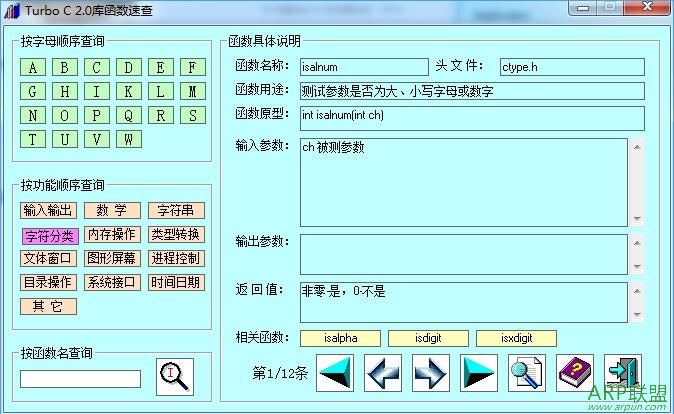Select letter N button
The image size is (674, 414).
pyautogui.click(x=33, y=115)
